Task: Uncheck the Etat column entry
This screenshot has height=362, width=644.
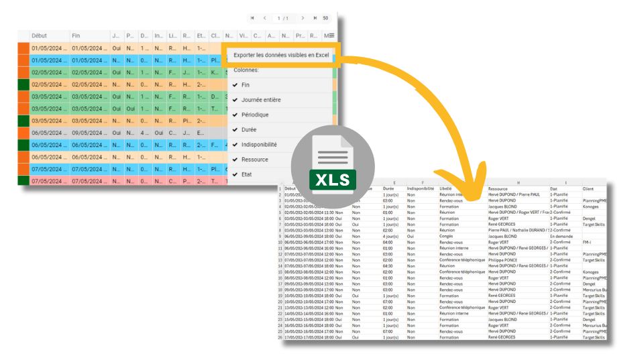Action: click(x=235, y=174)
